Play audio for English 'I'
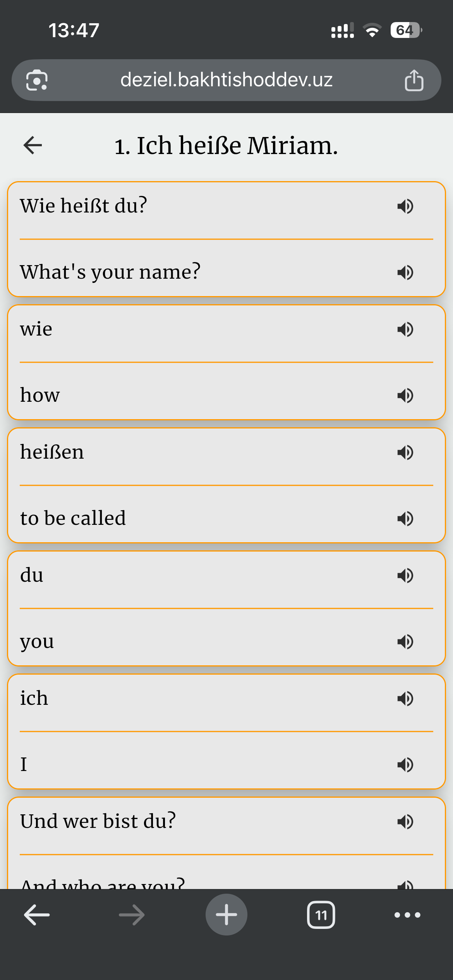453x980 pixels. (405, 765)
